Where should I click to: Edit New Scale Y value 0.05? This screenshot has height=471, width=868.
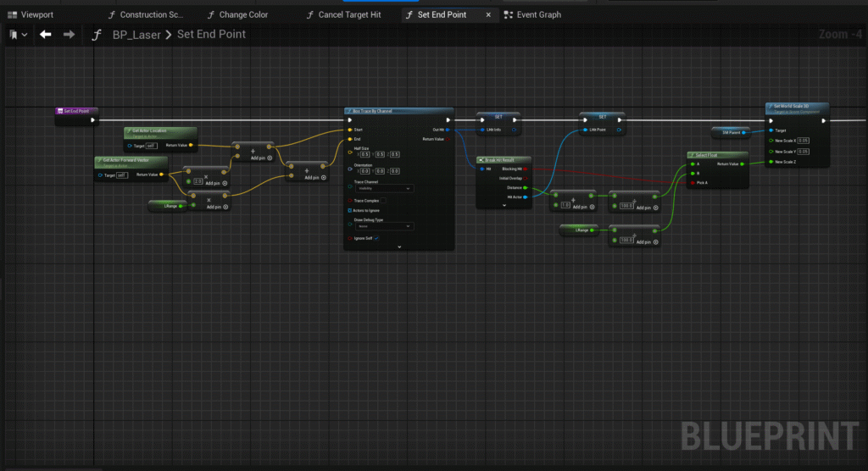click(x=804, y=152)
